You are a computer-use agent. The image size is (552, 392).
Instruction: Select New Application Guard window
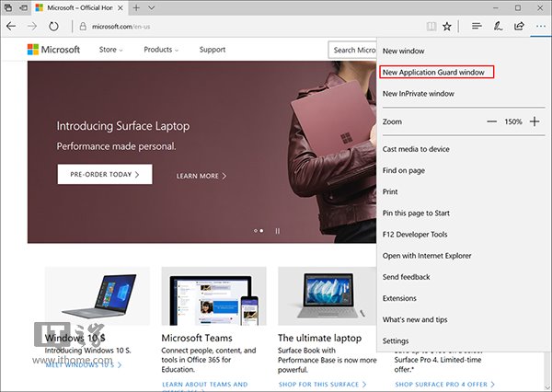(x=433, y=72)
